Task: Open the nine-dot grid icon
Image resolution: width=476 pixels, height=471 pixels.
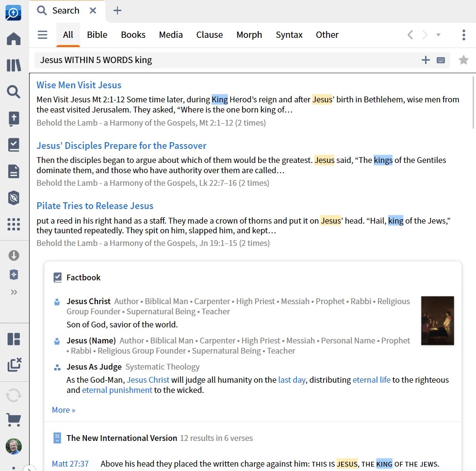Action: (14, 224)
